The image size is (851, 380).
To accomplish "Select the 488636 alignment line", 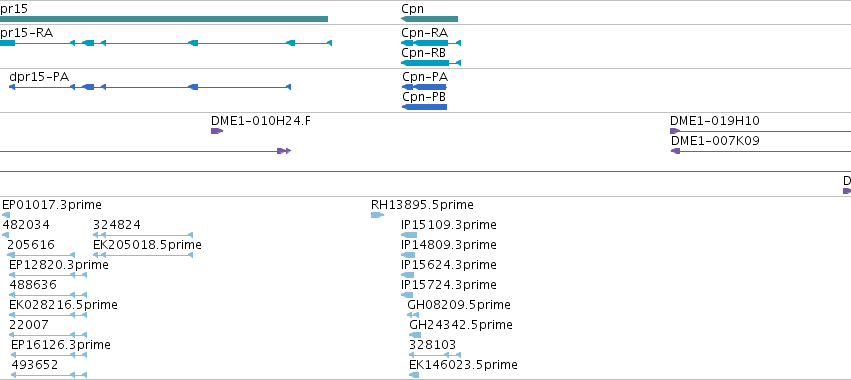I will (48, 295).
